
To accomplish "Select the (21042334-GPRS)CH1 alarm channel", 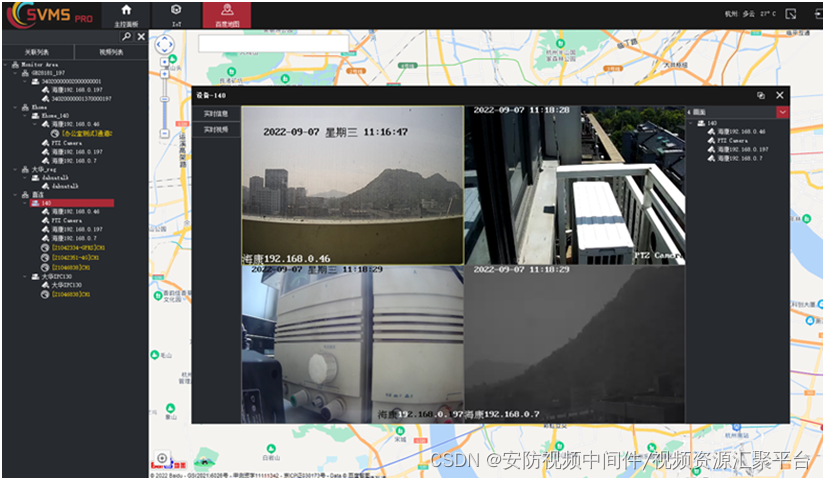I will [78, 248].
